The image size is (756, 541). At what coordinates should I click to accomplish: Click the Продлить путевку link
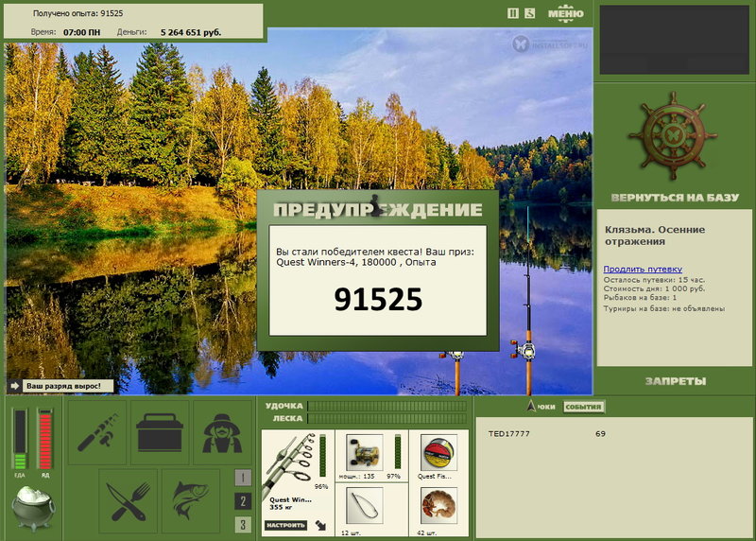point(643,269)
